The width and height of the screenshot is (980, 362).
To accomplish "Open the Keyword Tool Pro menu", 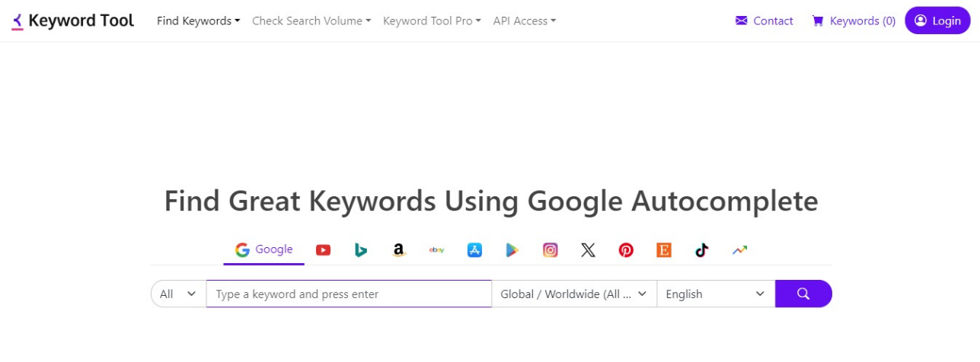I will (x=432, y=21).
